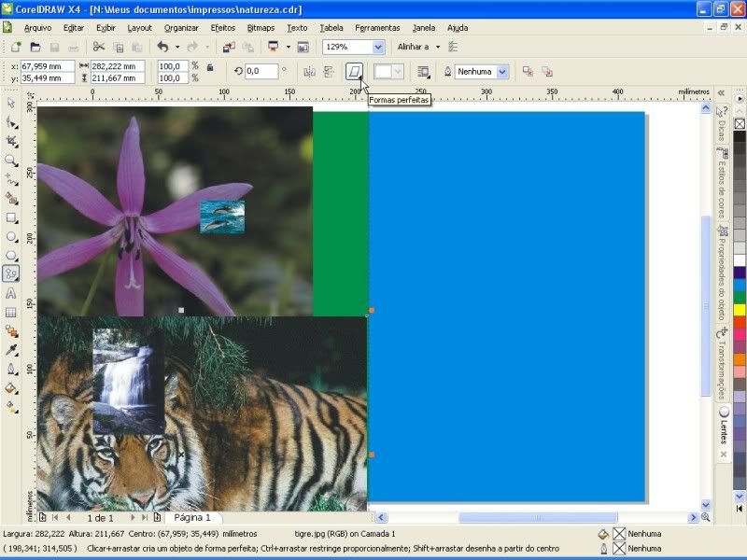Open the Efeitos menu
Image resolution: width=747 pixels, height=560 pixels.
[223, 28]
